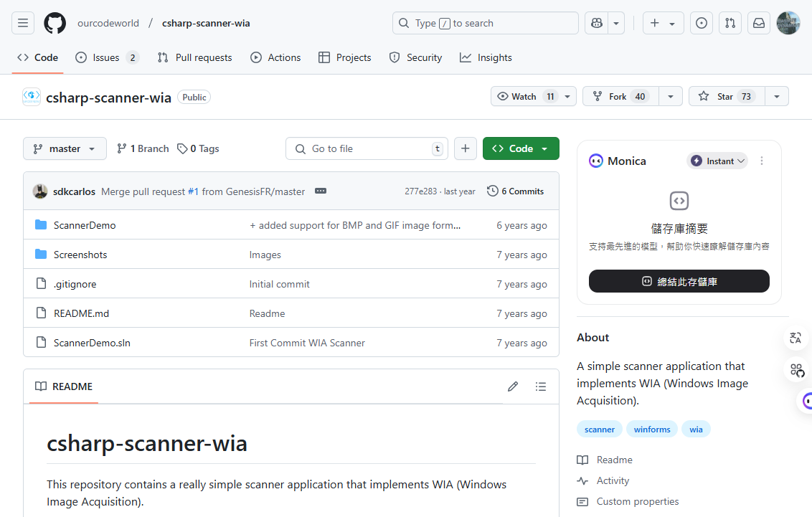Star the repository
This screenshot has width=812, height=517.
[x=727, y=96]
